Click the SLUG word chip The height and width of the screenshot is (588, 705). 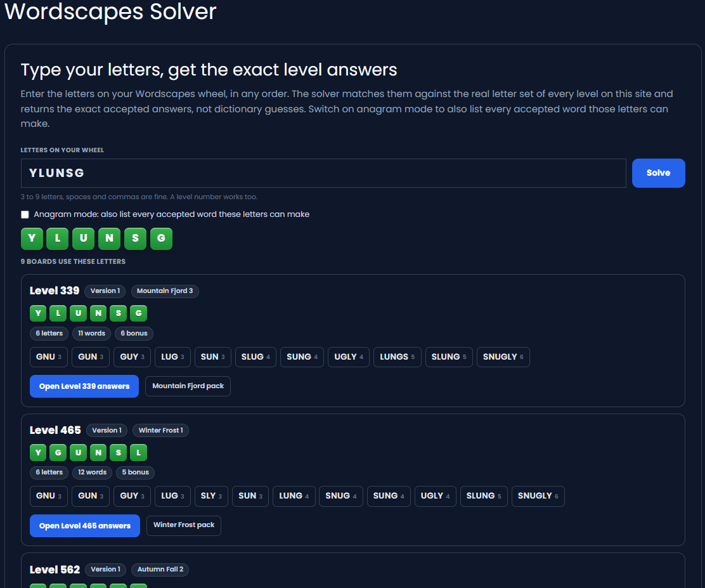(x=255, y=357)
